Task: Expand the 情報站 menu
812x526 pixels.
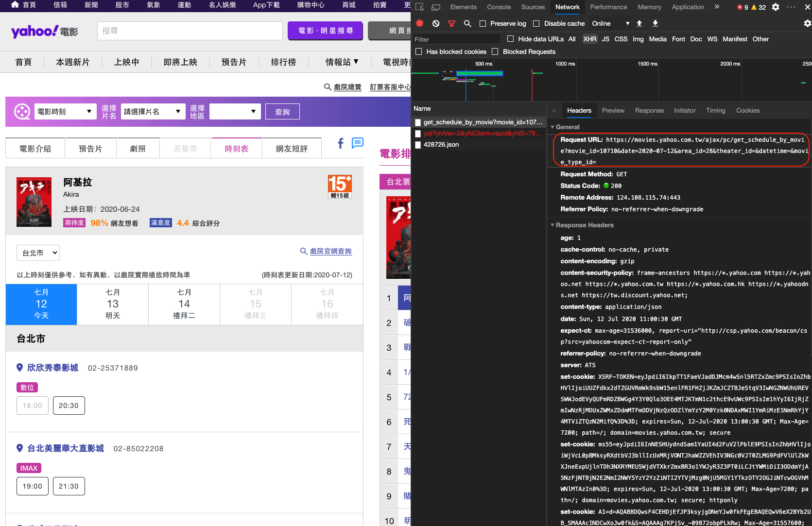Action: pyautogui.click(x=342, y=62)
